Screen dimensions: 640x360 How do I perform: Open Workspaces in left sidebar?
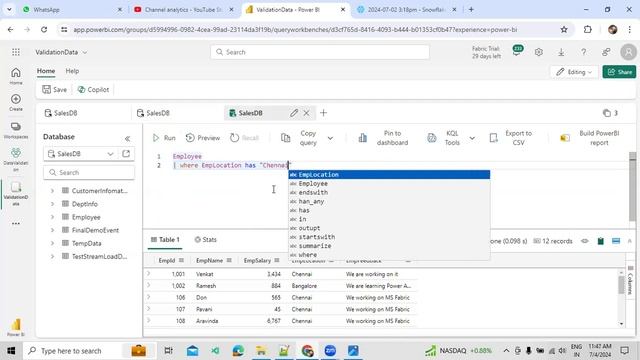(16, 130)
